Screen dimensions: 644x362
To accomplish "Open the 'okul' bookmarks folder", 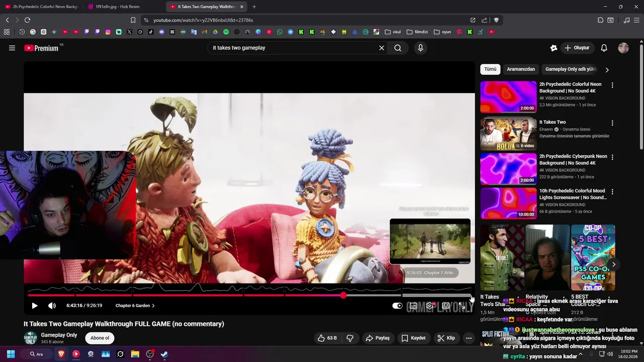I will coord(393,32).
